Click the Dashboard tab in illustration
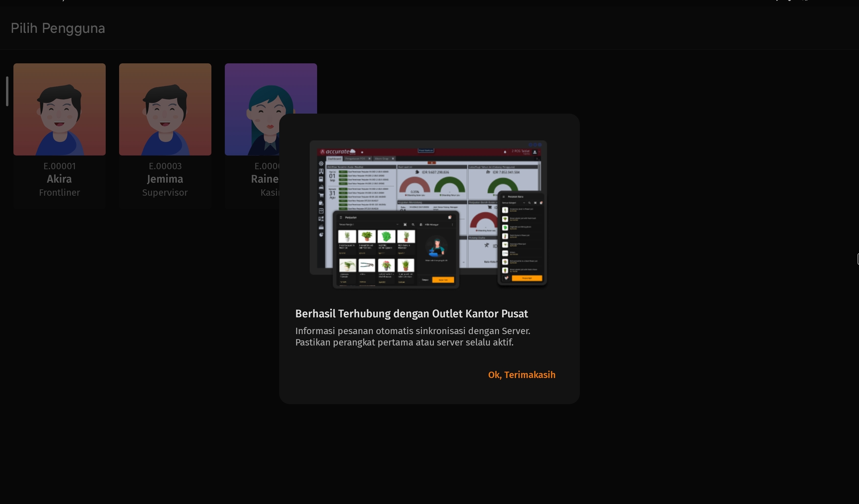The width and height of the screenshot is (859, 504). click(334, 159)
